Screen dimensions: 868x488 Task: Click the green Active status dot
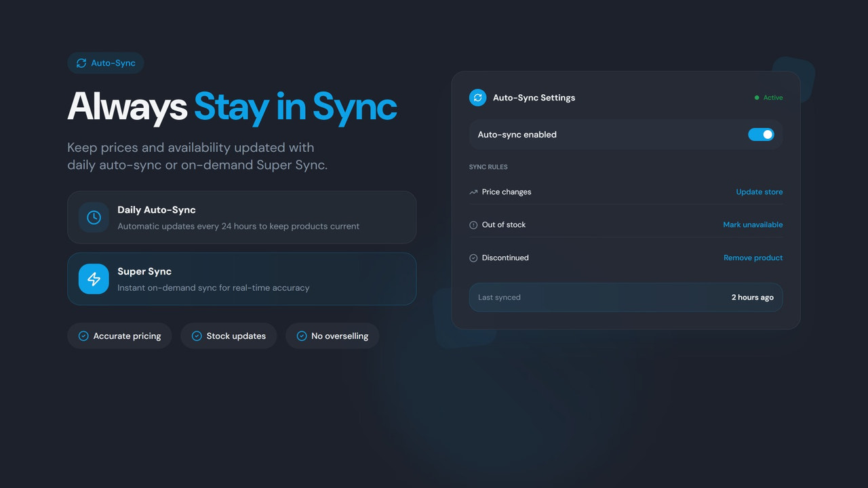tap(757, 98)
